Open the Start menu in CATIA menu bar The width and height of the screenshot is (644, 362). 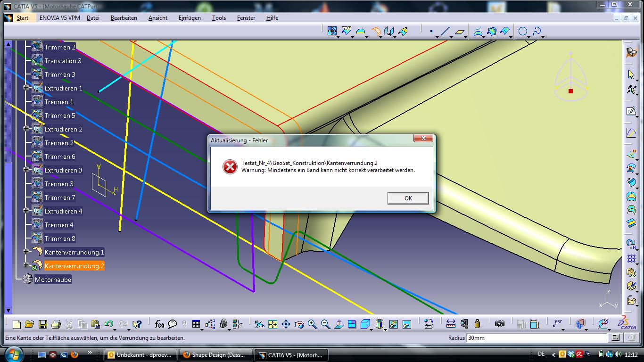23,18
